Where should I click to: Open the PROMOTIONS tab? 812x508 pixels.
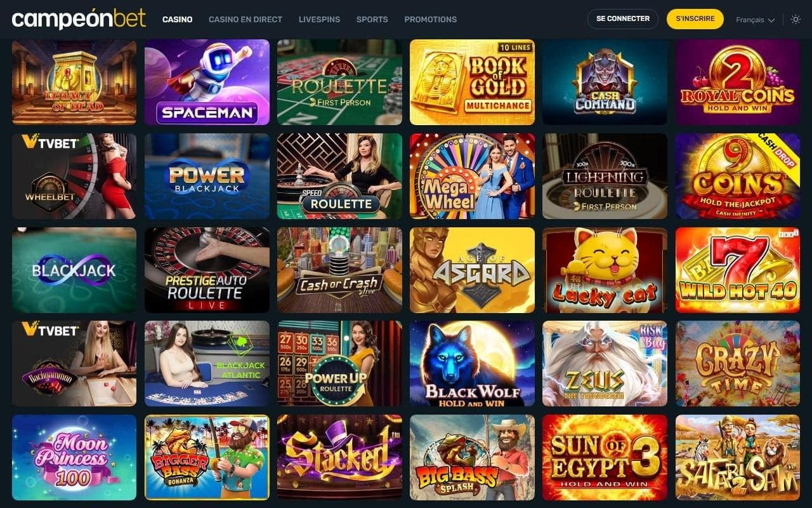point(430,20)
